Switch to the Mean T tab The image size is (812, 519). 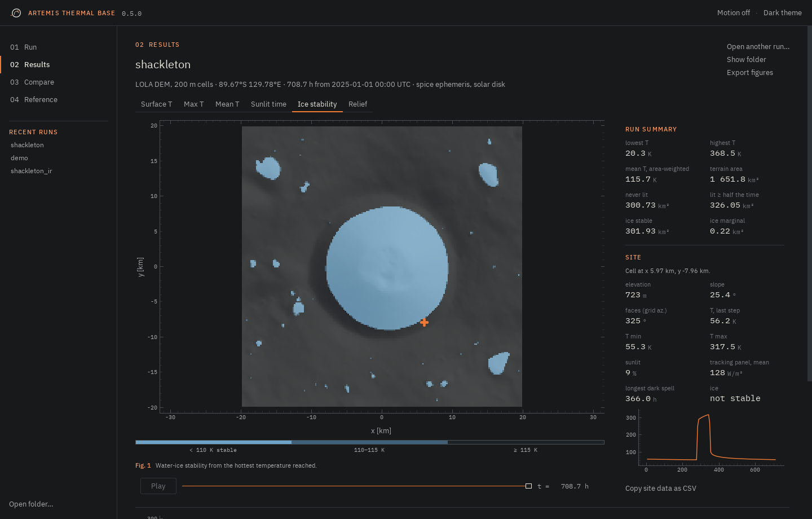pyautogui.click(x=227, y=104)
